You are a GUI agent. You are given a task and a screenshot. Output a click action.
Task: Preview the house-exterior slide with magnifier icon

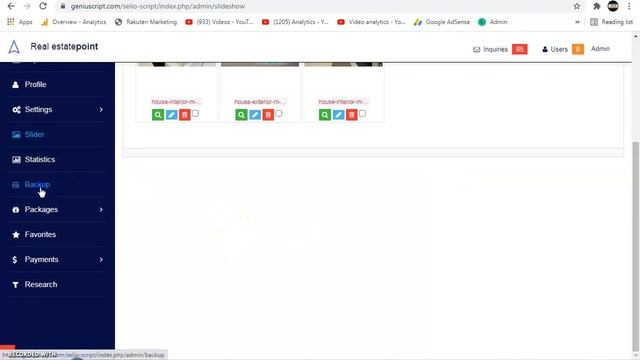click(241, 115)
